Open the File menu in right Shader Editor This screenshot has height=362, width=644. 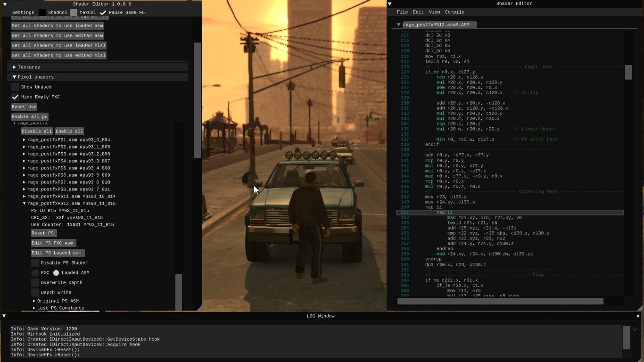click(402, 12)
